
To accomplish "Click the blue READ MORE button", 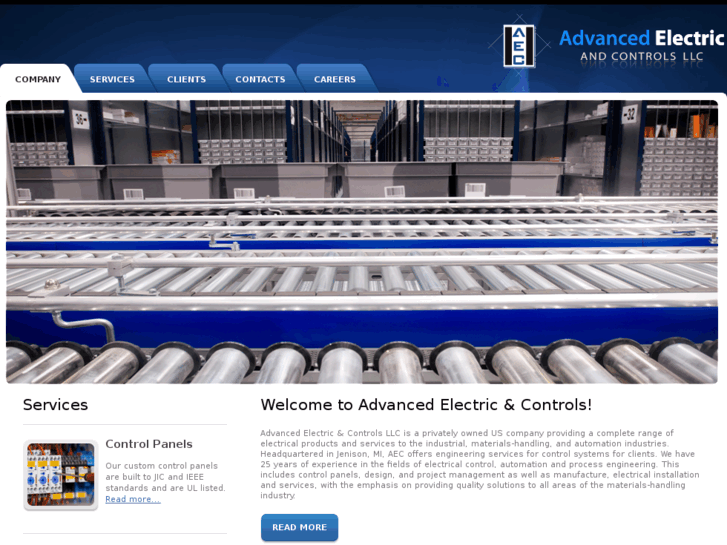I will [300, 527].
